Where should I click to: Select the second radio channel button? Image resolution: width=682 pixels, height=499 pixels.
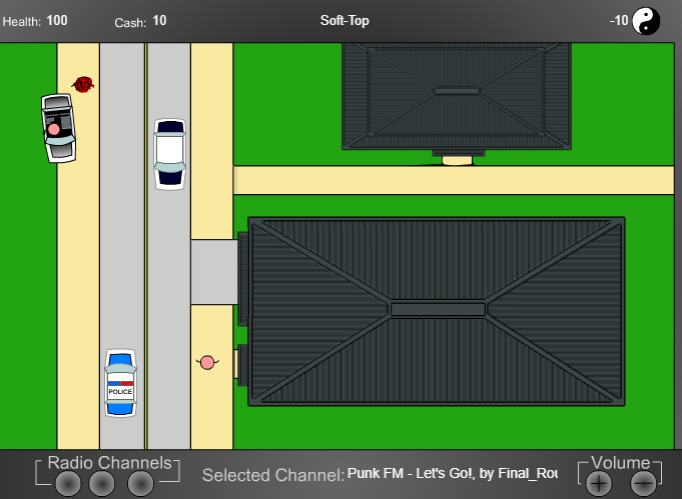pyautogui.click(x=102, y=483)
